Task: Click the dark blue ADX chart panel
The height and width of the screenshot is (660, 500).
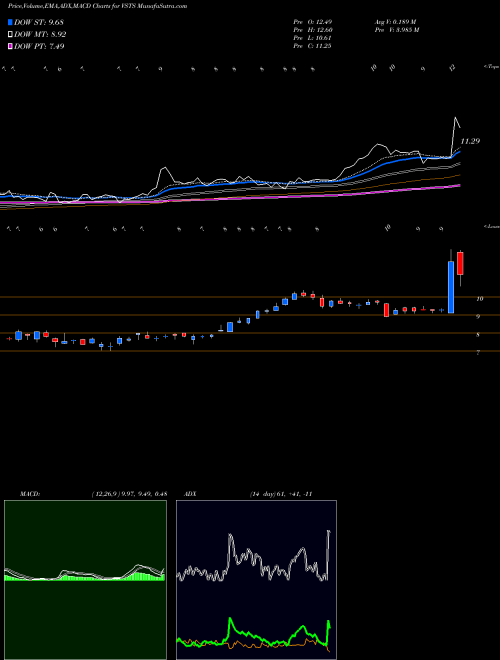Action: pos(256,580)
